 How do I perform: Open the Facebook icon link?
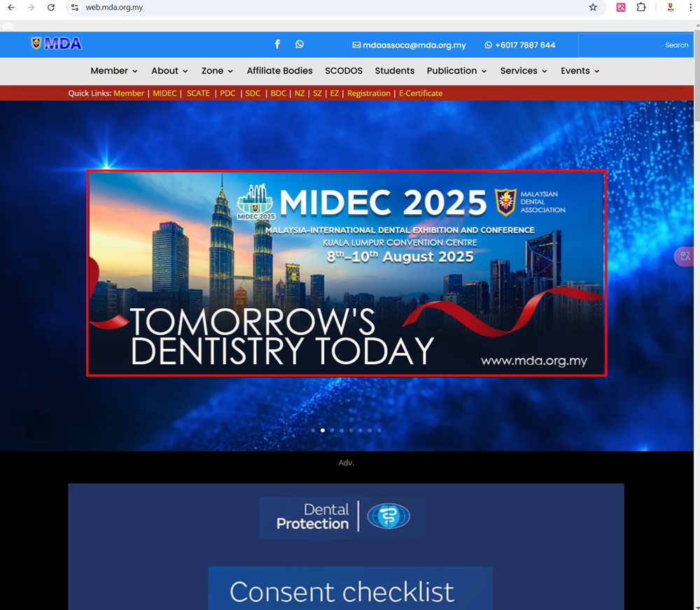coord(277,44)
